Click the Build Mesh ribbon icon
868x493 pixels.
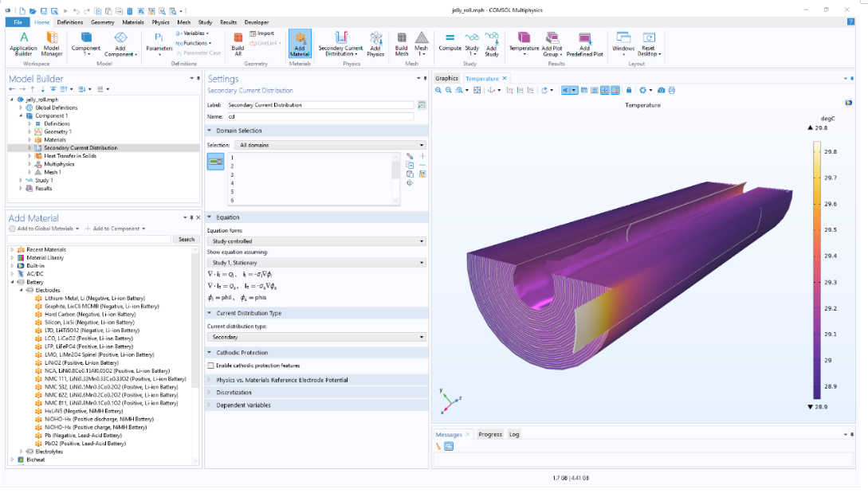point(402,44)
